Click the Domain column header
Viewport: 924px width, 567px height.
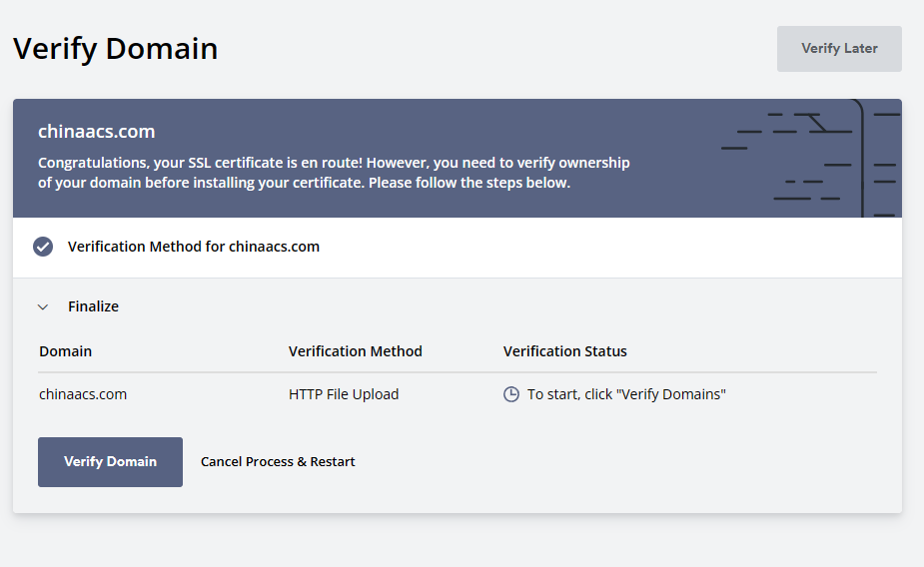click(65, 351)
